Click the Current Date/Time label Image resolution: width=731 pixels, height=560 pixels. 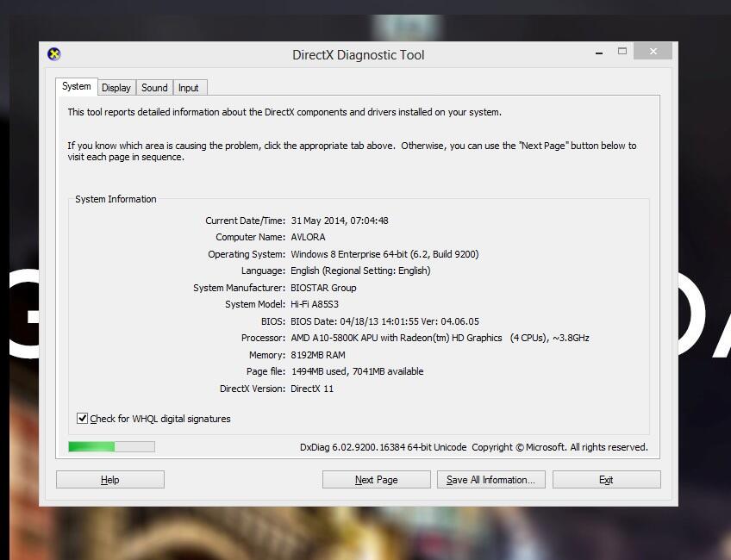tap(245, 221)
